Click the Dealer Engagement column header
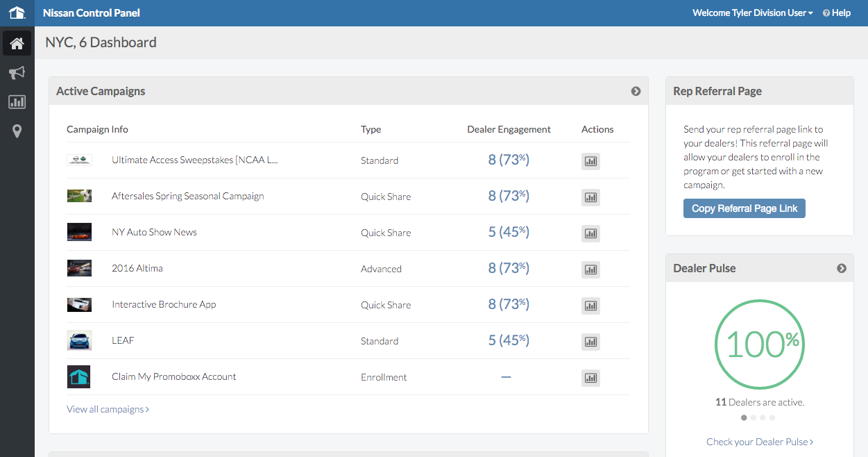Image resolution: width=868 pixels, height=457 pixels. (x=509, y=129)
